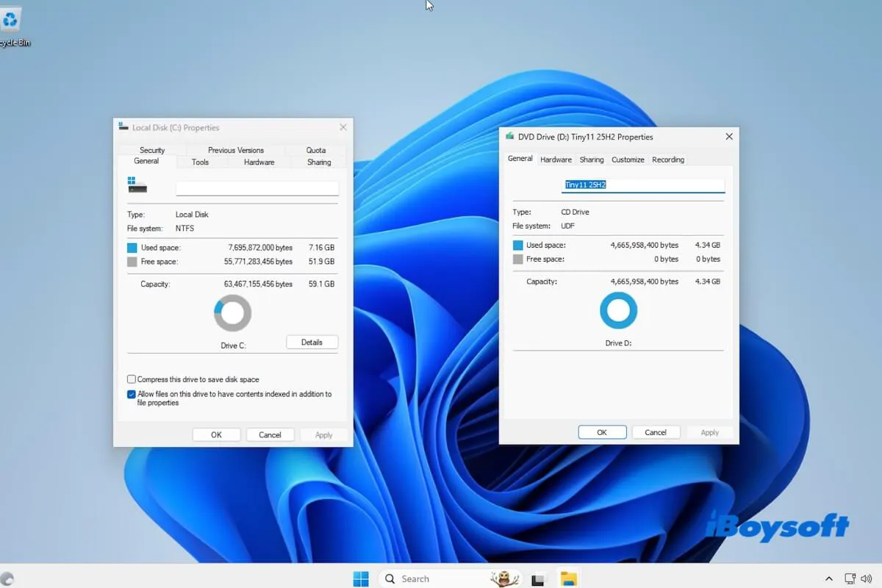Image resolution: width=882 pixels, height=588 pixels.
Task: Cancel the Local Disk (C:) properties dialog
Action: [270, 434]
